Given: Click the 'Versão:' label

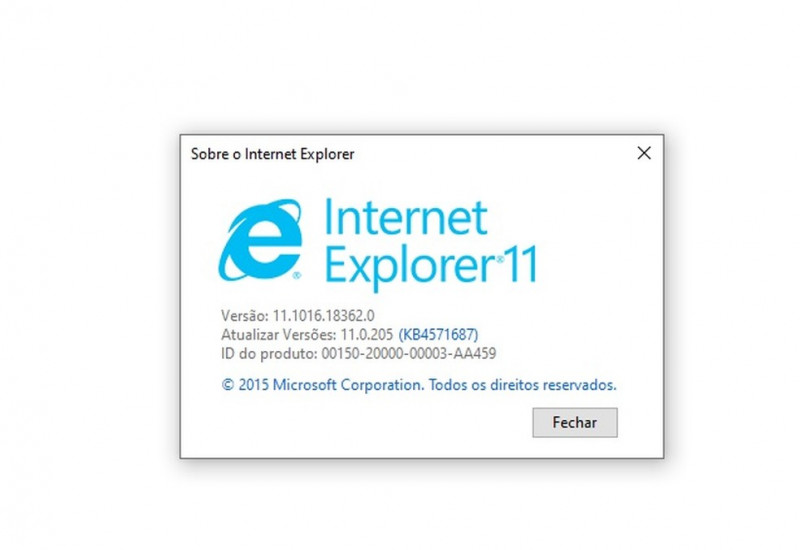Looking at the screenshot, I should pyautogui.click(x=244, y=315).
